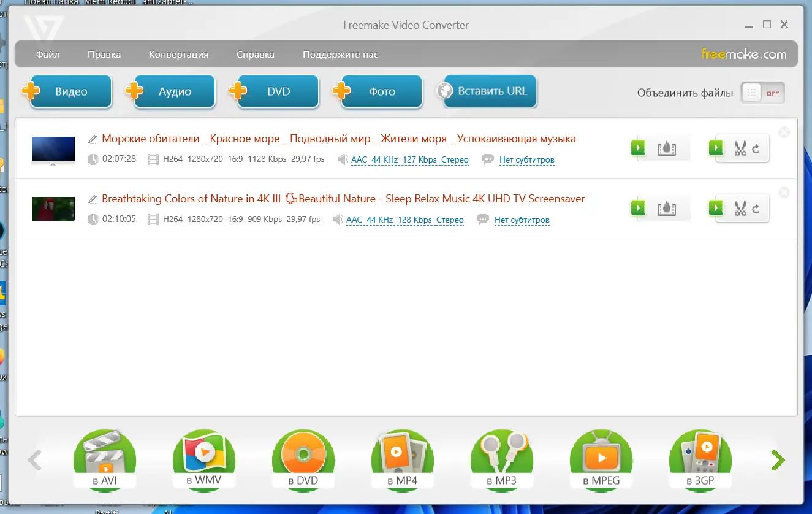Select the Breathtaking Colors of Nature title
This screenshot has width=812, height=514.
[x=343, y=199]
